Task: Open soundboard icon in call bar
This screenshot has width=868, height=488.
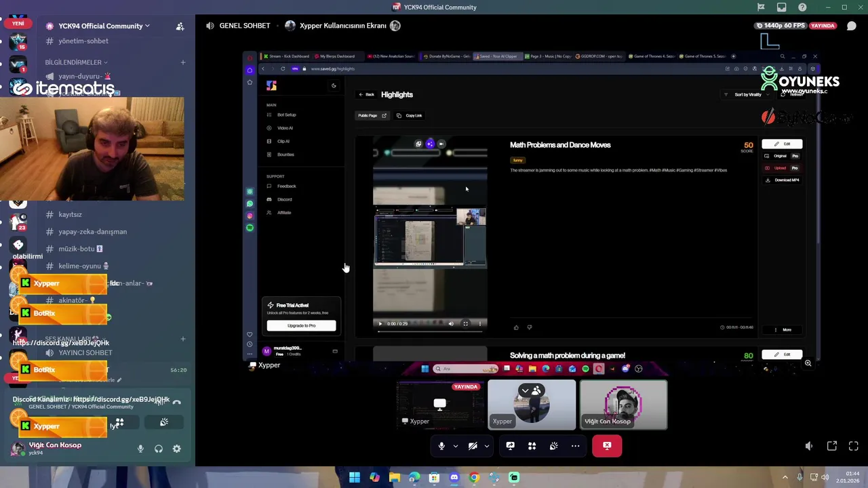Action: (553, 446)
